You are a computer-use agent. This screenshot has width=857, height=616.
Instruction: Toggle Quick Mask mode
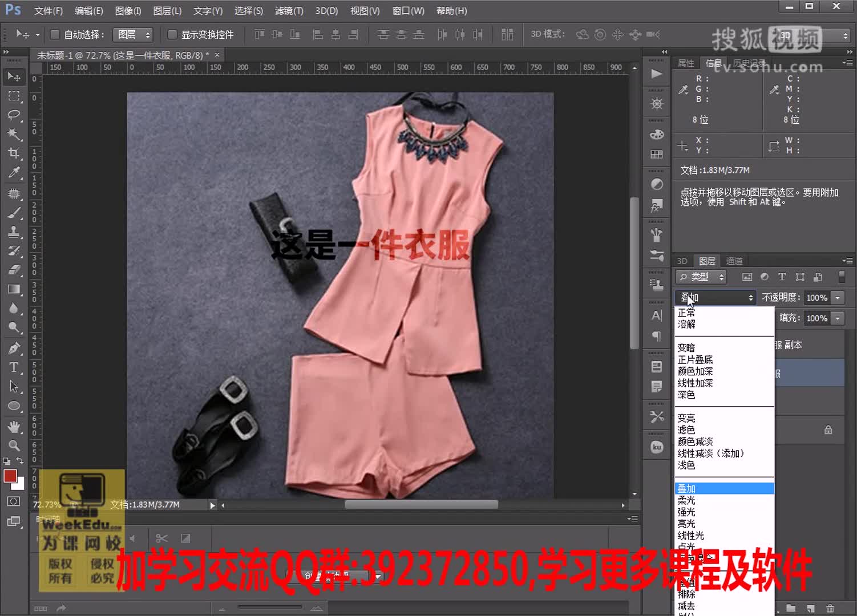point(14,501)
